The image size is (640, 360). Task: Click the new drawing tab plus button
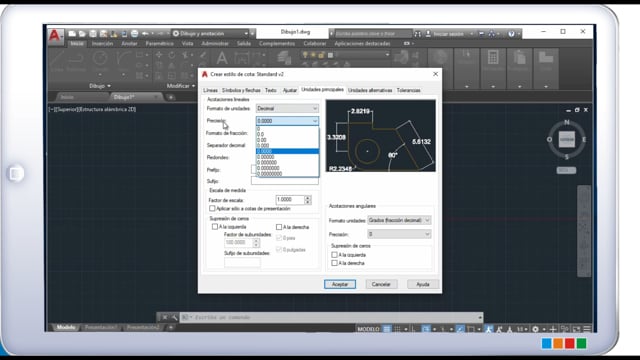pos(171,97)
